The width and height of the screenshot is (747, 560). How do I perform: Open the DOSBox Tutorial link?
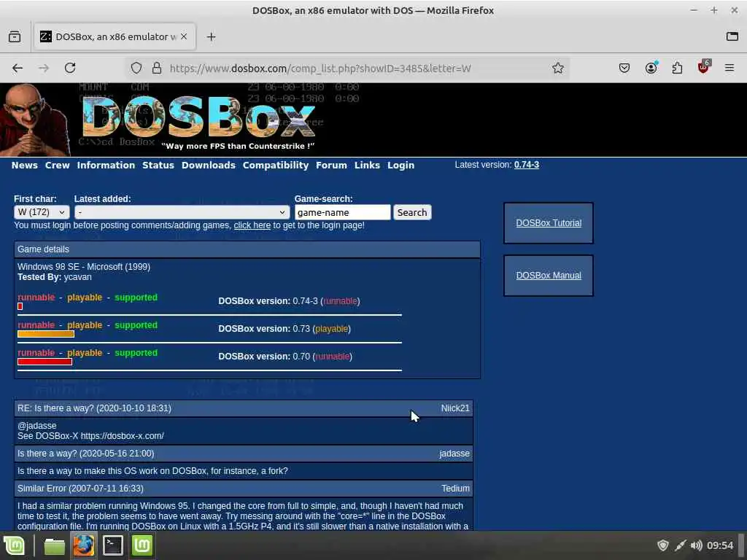coord(549,223)
